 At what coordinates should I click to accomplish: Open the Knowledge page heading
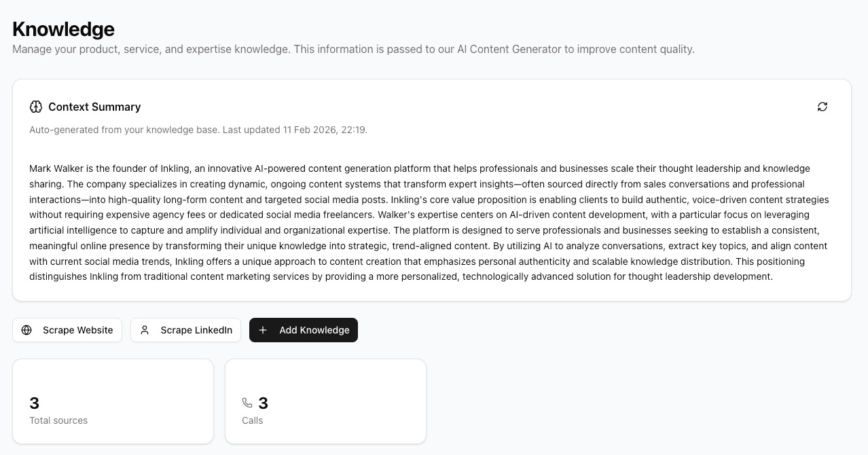point(63,29)
